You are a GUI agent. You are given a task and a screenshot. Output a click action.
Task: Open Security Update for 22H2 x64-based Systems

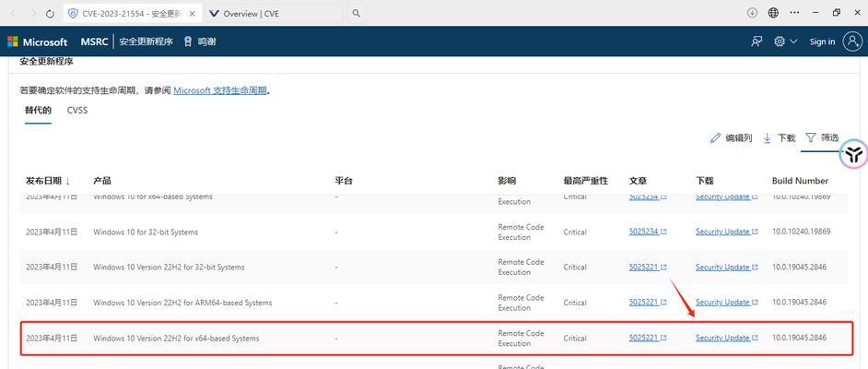pyautogui.click(x=726, y=338)
